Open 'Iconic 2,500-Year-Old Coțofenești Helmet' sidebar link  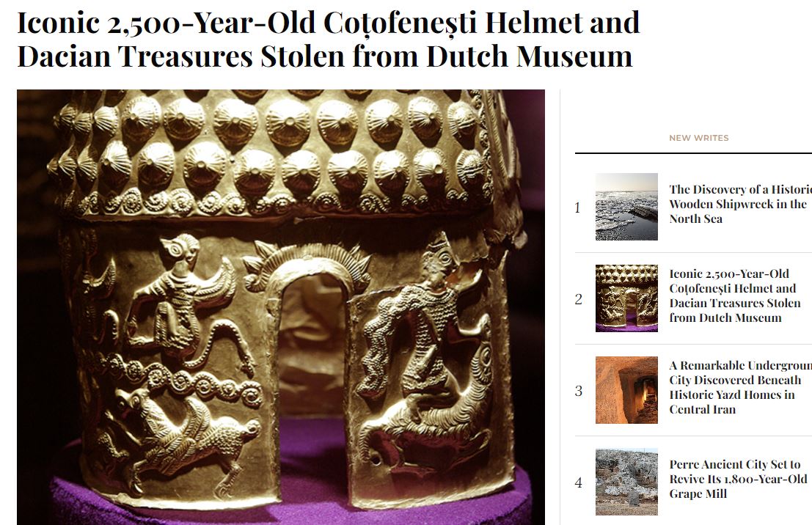[x=734, y=295]
